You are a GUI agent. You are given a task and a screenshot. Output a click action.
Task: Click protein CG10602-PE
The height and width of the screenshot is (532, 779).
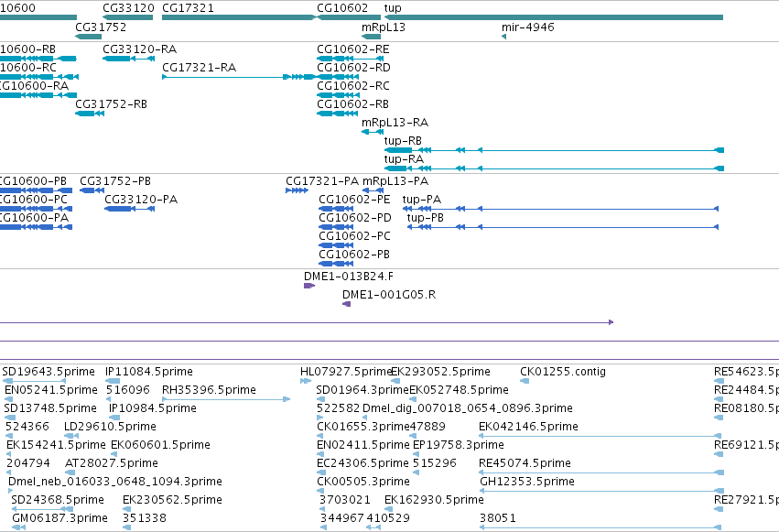355,200
